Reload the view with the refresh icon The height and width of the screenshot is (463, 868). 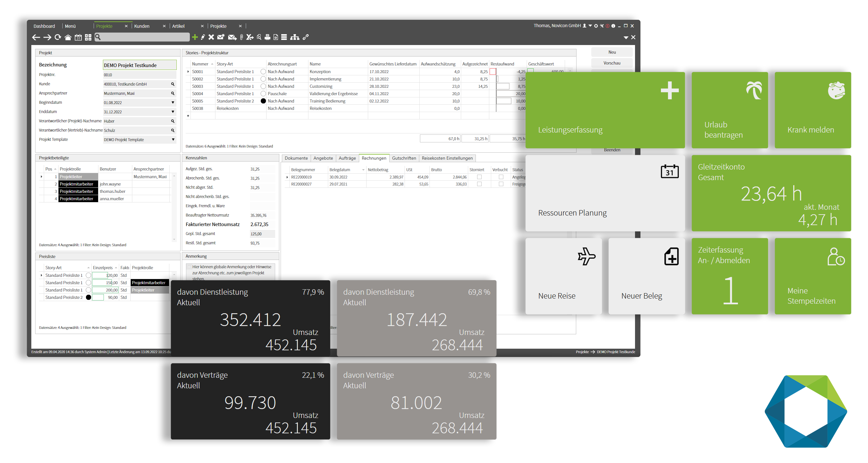click(58, 37)
